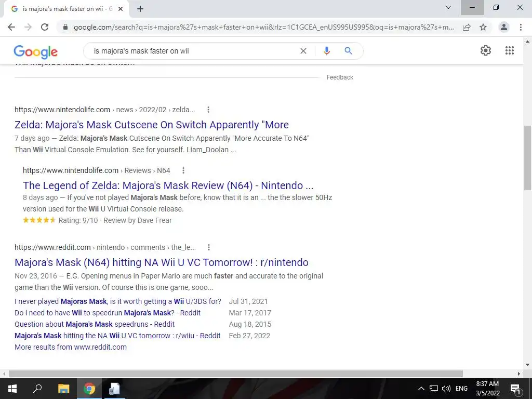Click Chrome icon in taskbar
The image size is (532, 399).
(89, 389)
